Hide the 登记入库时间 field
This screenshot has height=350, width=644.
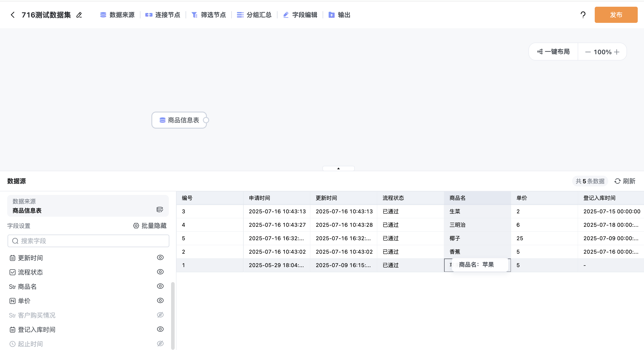[x=160, y=329]
